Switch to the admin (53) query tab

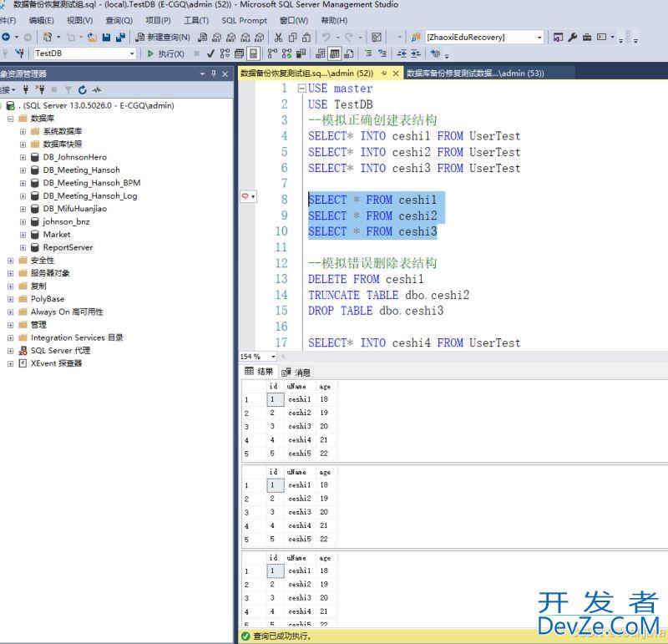(x=475, y=74)
